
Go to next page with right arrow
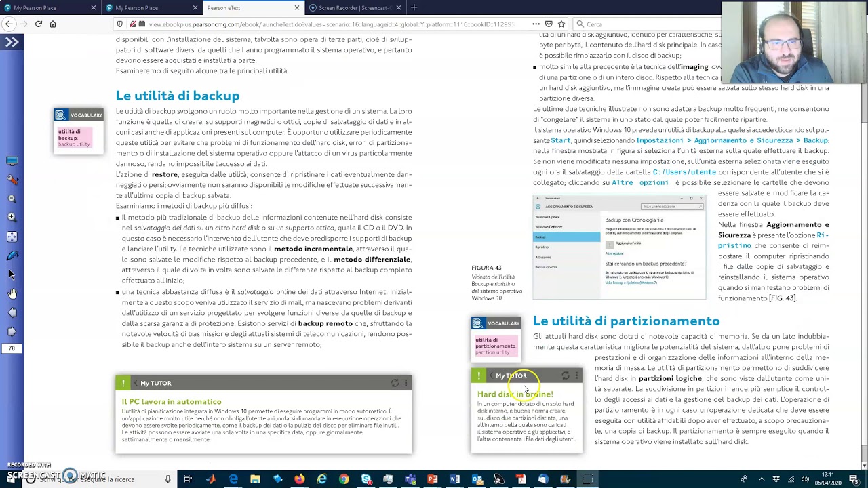coord(12,331)
